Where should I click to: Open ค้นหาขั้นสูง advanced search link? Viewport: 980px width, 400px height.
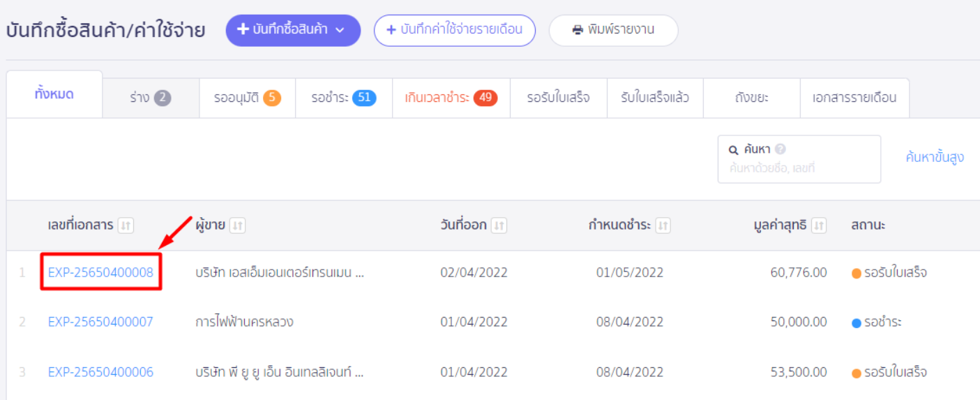pos(935,157)
